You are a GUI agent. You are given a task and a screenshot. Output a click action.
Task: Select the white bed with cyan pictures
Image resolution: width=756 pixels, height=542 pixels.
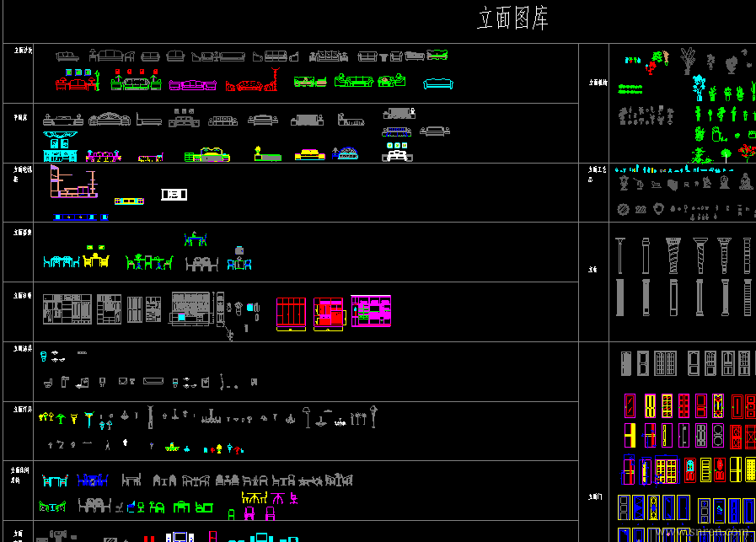point(397,152)
